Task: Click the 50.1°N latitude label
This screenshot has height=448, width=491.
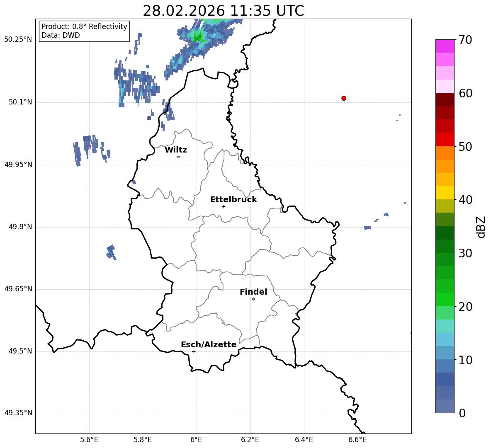Action: pyautogui.click(x=20, y=102)
